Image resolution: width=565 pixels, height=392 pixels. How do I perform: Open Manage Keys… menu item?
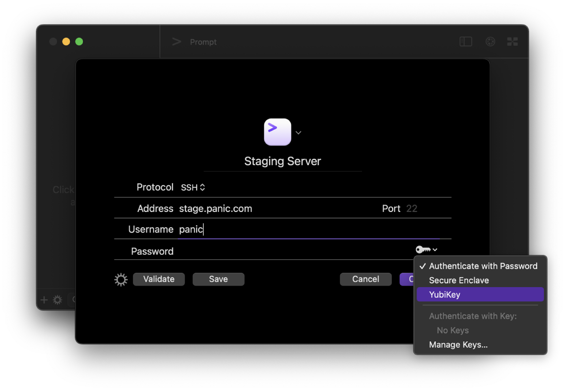tap(480, 345)
